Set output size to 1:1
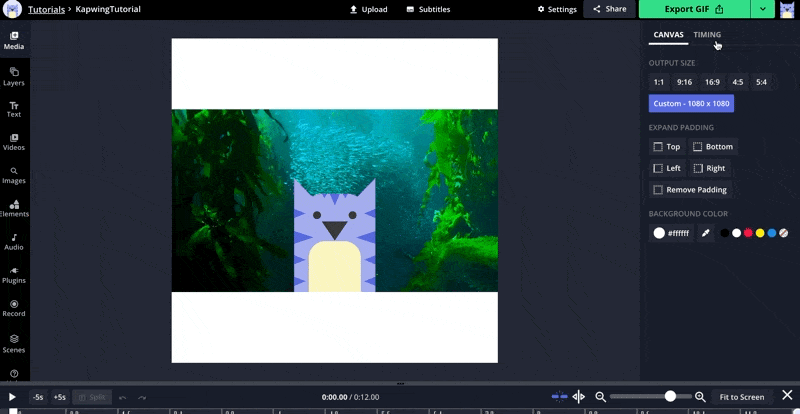The image size is (800, 414). (x=659, y=82)
